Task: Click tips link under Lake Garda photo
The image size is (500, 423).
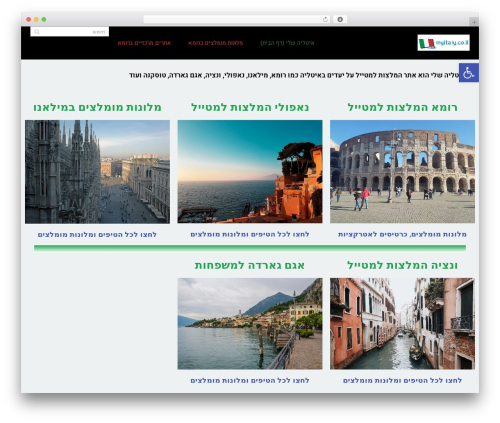Action: point(250,380)
